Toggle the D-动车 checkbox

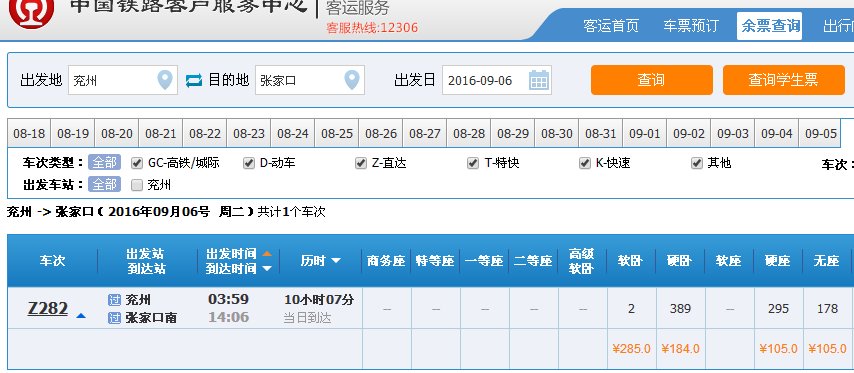tap(249, 163)
